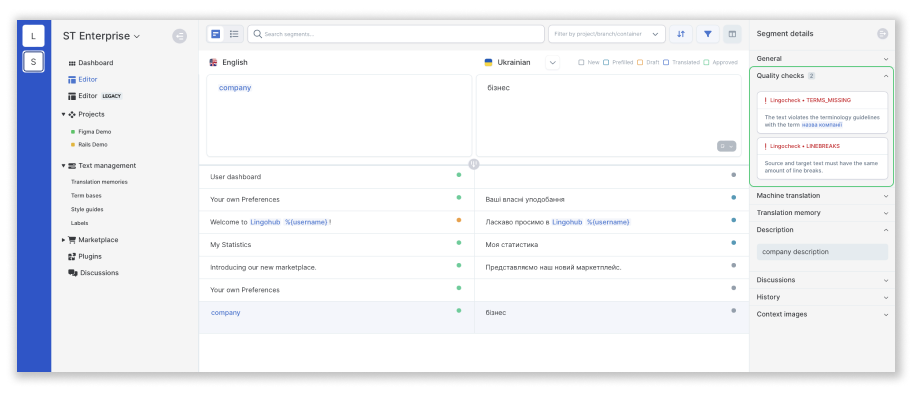Screen dimensions: 911x393
Task: Open the Rails Demo project
Action: [93, 145]
